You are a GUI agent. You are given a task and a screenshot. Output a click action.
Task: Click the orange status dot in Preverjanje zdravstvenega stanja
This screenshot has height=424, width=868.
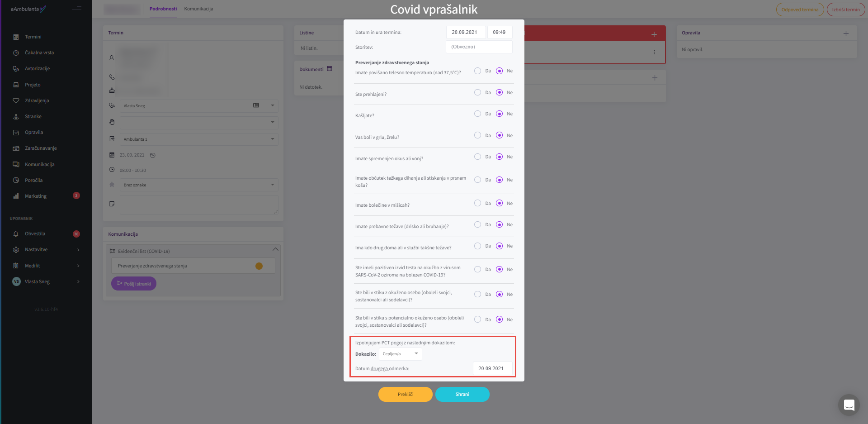(x=259, y=266)
